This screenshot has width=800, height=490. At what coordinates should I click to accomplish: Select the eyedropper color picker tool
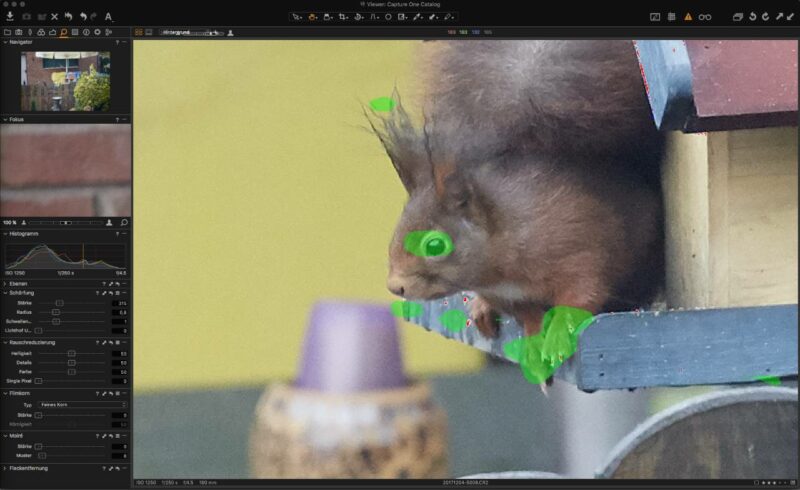417,17
